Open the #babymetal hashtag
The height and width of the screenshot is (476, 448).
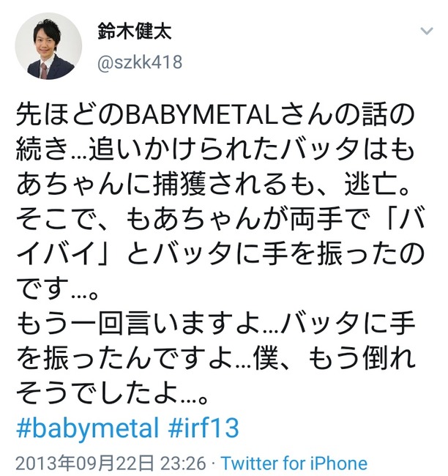point(88,428)
